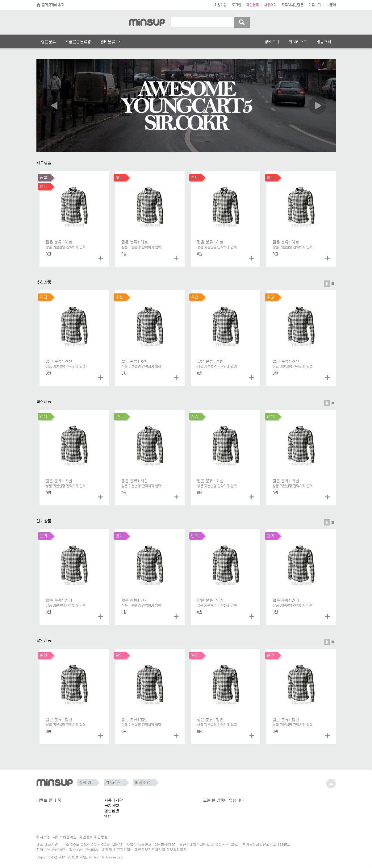Play the 인기상품 product slider
372x868 pixels.
point(327,522)
